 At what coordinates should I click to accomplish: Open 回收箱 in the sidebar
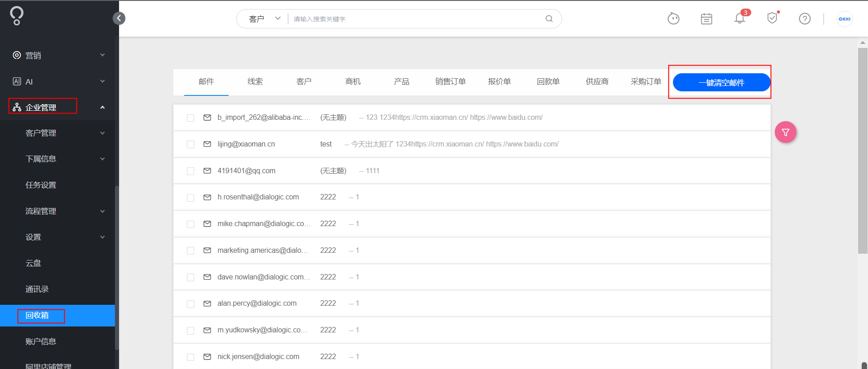(57, 316)
